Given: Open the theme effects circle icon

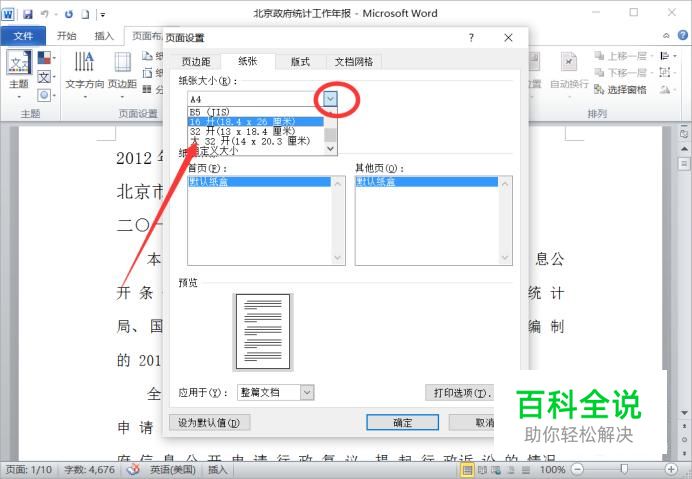Looking at the screenshot, I should (46, 95).
